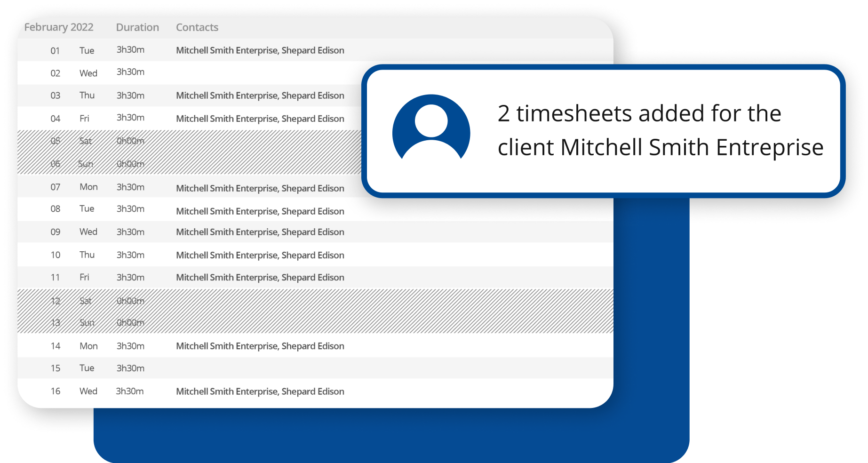Open contacts for 04 Fri row
This screenshot has height=463, width=868.
pyautogui.click(x=260, y=119)
